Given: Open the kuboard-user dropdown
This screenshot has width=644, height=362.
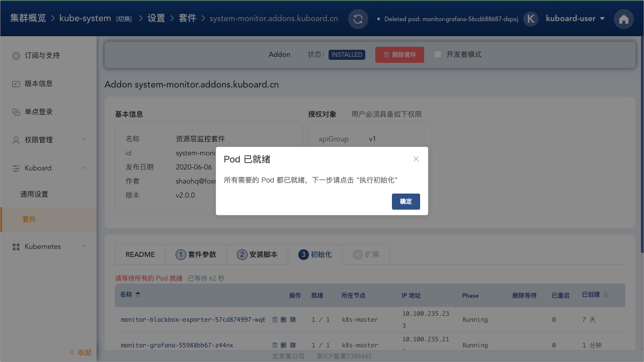Looking at the screenshot, I should 575,19.
